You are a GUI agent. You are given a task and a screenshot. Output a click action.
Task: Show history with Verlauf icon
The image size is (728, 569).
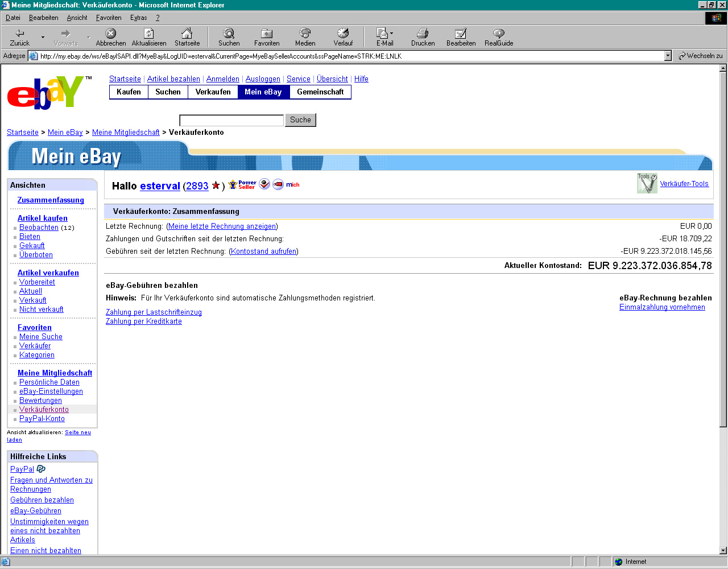[343, 33]
